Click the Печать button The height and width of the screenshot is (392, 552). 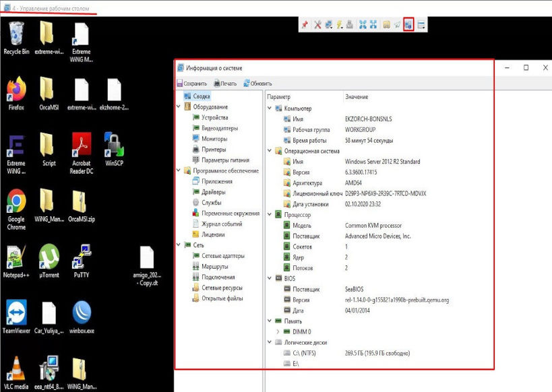click(x=225, y=84)
